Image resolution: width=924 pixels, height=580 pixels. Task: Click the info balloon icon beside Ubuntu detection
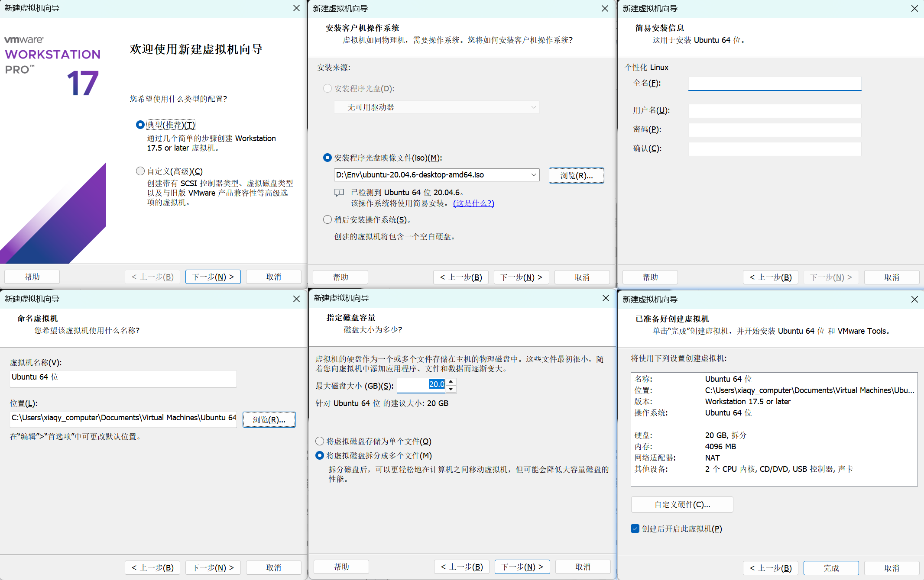[x=339, y=193]
